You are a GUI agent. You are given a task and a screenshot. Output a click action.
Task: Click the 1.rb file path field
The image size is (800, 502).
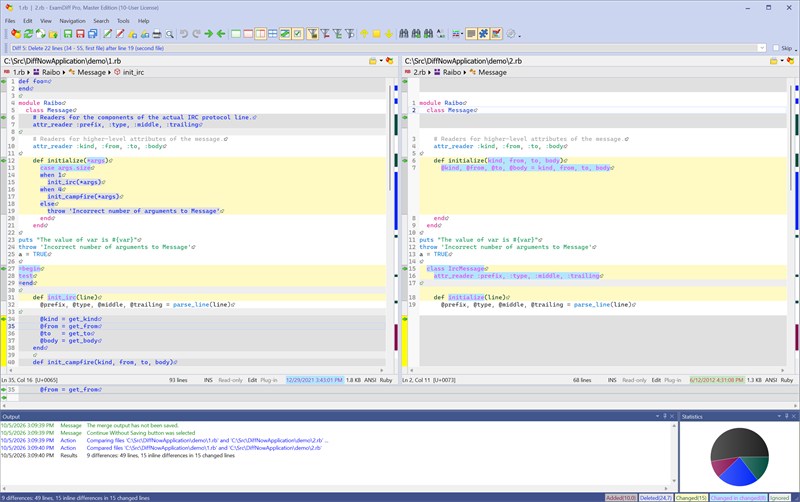click(185, 61)
